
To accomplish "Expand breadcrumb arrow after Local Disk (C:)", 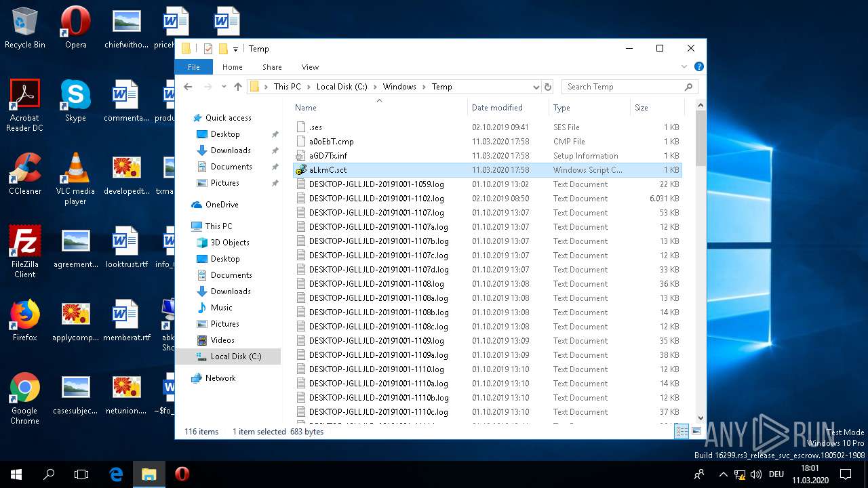I will (375, 87).
